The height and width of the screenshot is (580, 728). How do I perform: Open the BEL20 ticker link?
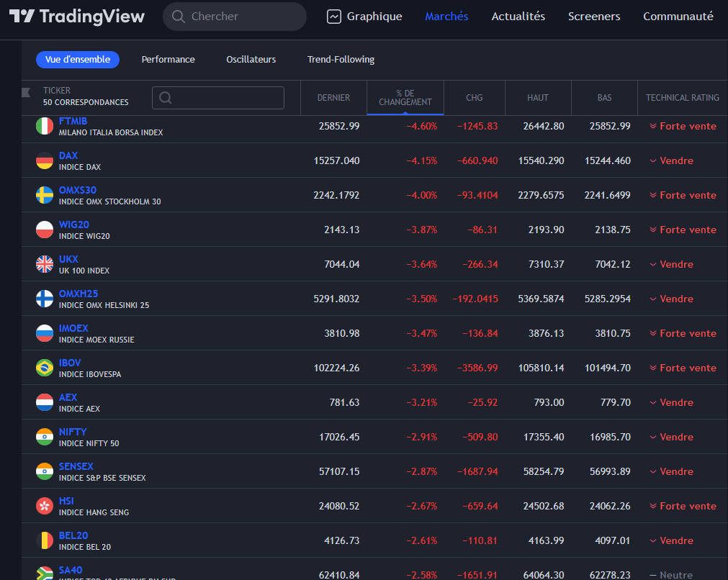pos(73,535)
